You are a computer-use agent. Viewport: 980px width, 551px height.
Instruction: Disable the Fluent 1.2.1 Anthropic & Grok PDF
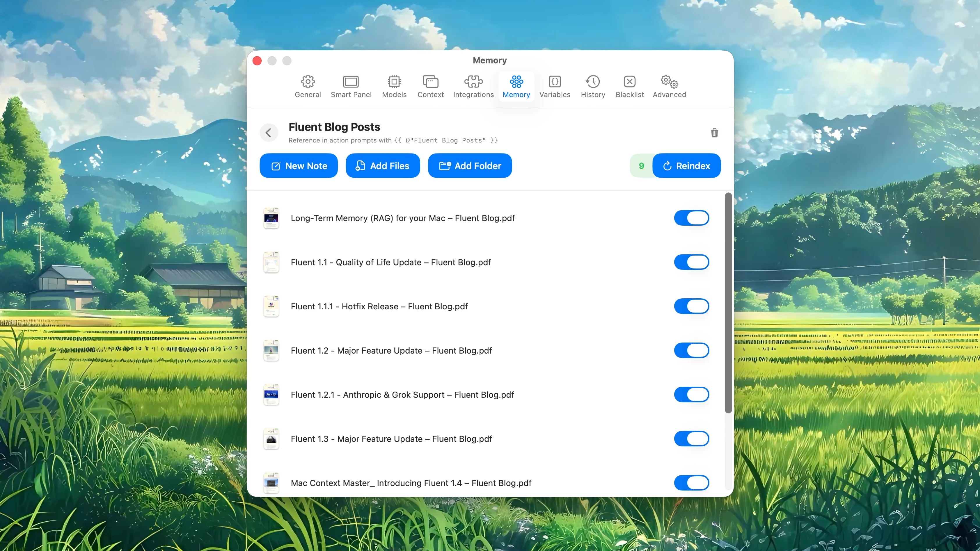[x=691, y=394]
